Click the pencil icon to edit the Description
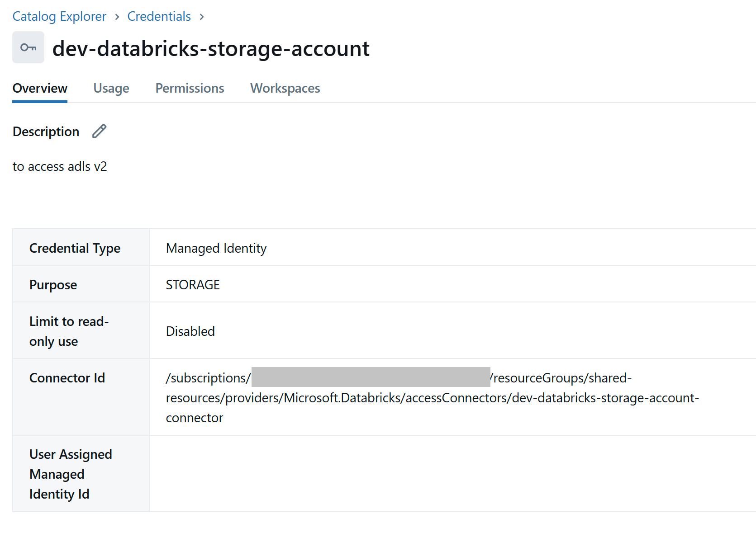The width and height of the screenshot is (756, 542). [99, 131]
